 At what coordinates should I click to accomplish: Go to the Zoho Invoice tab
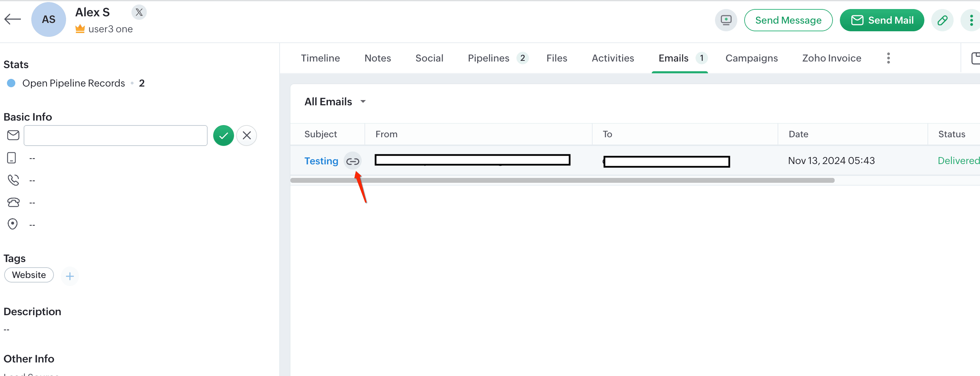(831, 58)
